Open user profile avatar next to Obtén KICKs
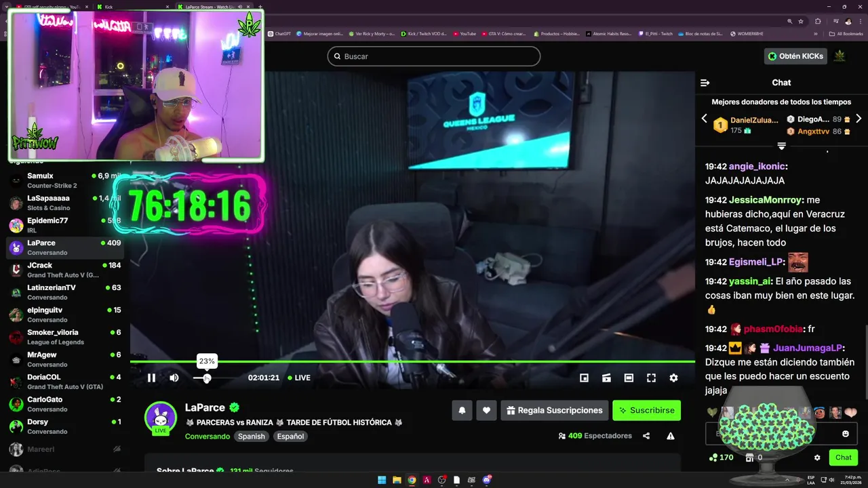The image size is (868, 488). pyautogui.click(x=840, y=56)
